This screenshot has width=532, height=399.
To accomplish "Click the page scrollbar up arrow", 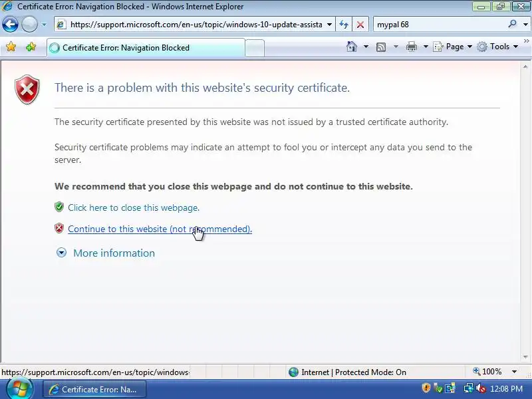I will point(525,67).
